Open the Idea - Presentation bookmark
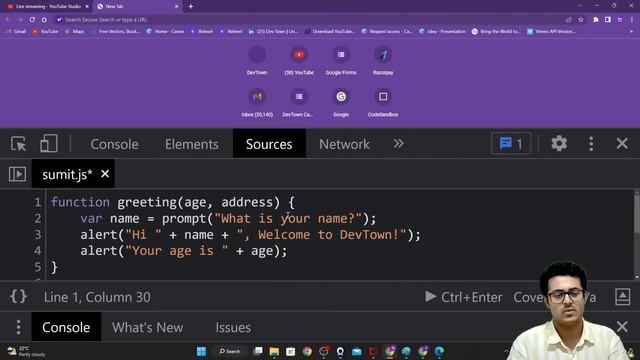This screenshot has height=360, width=640. pyautogui.click(x=442, y=31)
